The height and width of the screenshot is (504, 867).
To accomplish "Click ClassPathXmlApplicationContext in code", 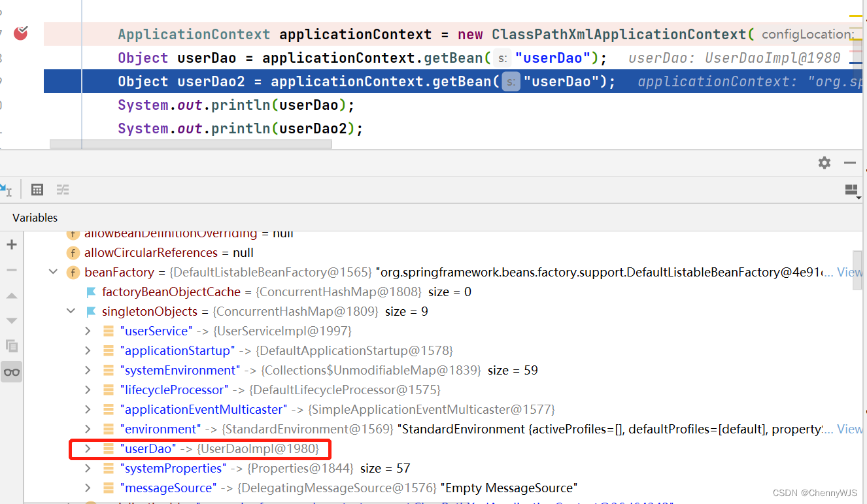I will tap(619, 34).
